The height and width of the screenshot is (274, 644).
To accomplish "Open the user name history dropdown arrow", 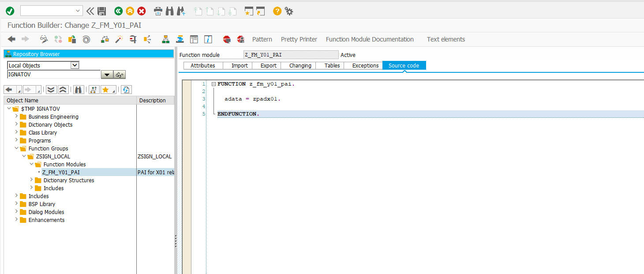I will point(107,75).
